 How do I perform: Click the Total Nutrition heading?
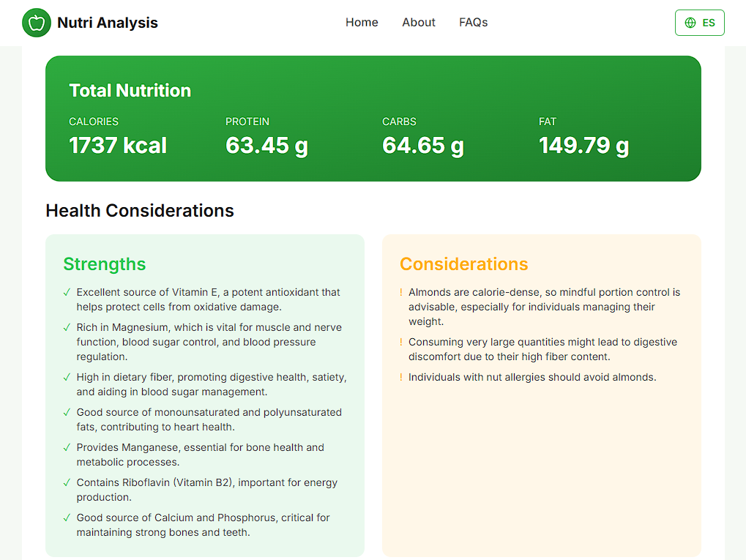pyautogui.click(x=130, y=90)
